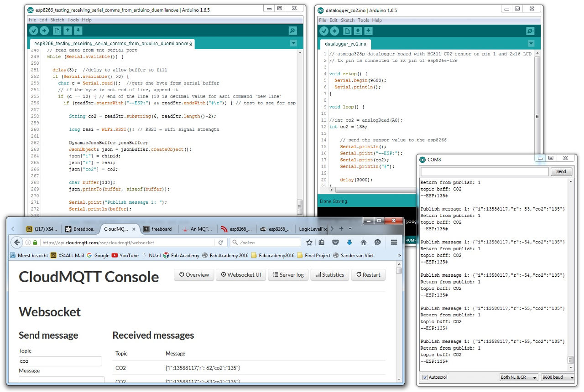
Task: Go back in the Firefox browser
Action: (x=17, y=242)
